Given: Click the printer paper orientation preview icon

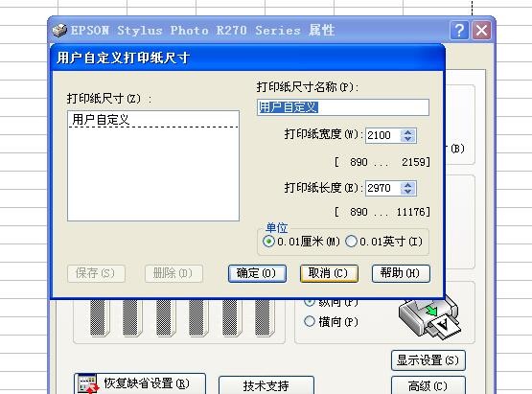Looking at the screenshot, I should click(429, 317).
